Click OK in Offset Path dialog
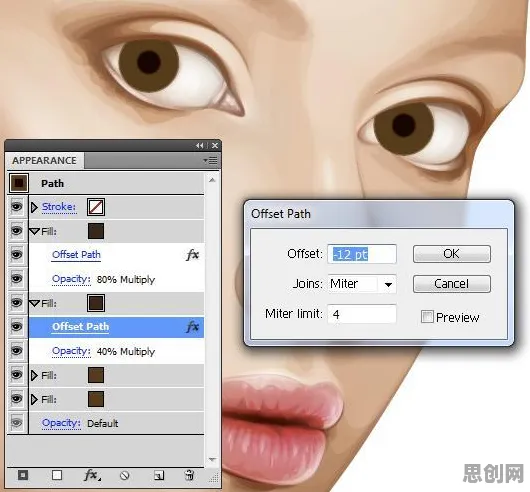 (452, 254)
